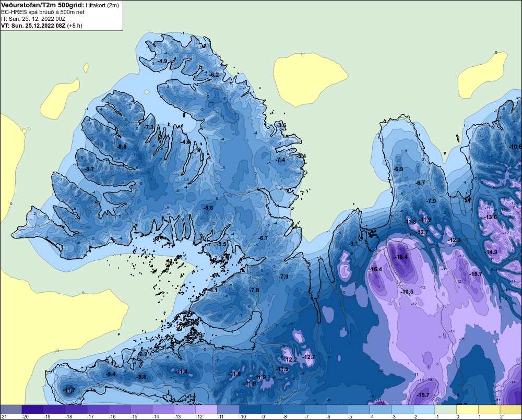
Task: Click the -9.4 temperature value
Action: click(111, 375)
